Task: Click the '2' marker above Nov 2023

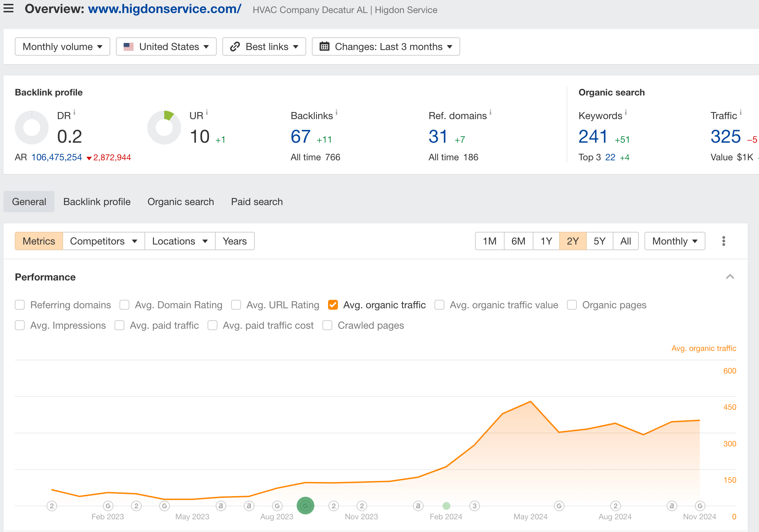Action: (x=362, y=506)
